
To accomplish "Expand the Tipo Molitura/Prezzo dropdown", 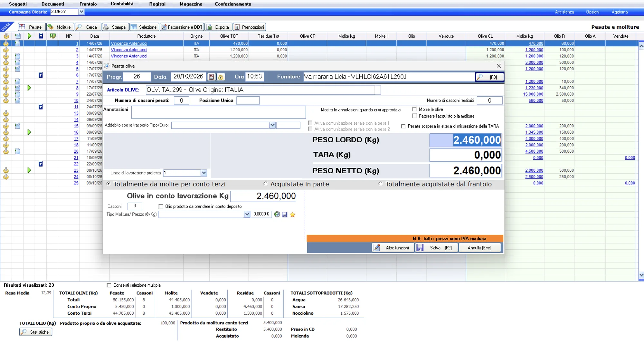I will point(247,214).
